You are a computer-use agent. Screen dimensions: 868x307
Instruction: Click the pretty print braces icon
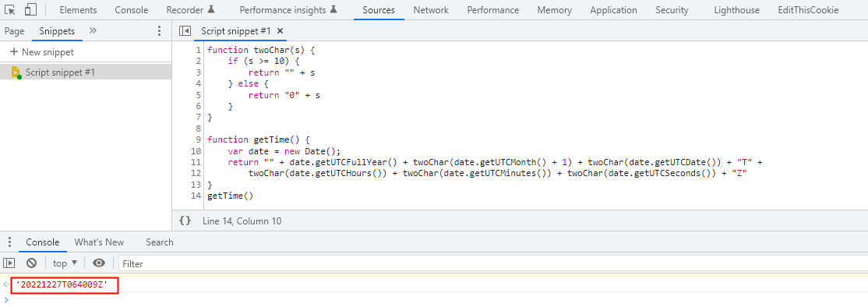coord(185,221)
